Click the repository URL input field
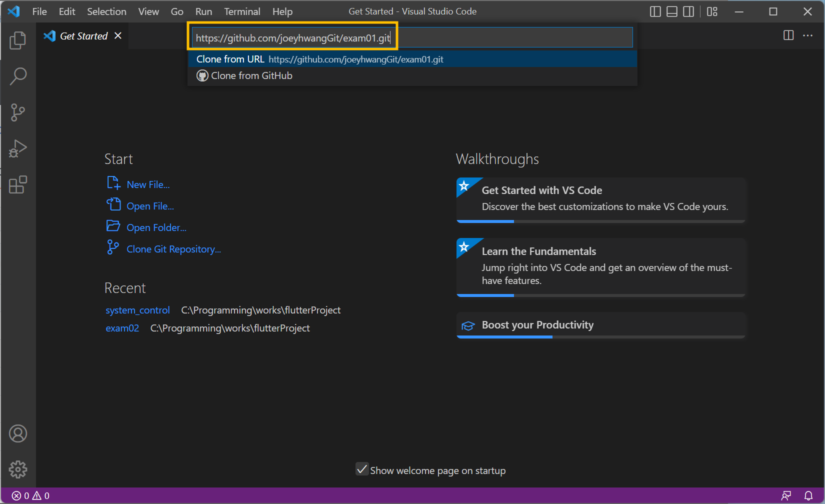Viewport: 825px width, 504px height. pyautogui.click(x=412, y=37)
